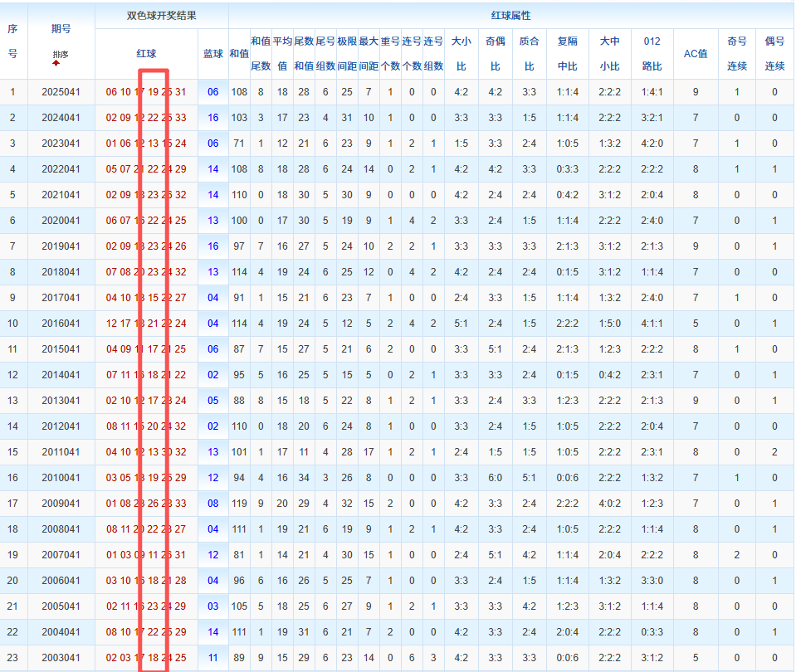Click the AC值 column header
Viewport: 796px width, 672px height.
tap(695, 53)
